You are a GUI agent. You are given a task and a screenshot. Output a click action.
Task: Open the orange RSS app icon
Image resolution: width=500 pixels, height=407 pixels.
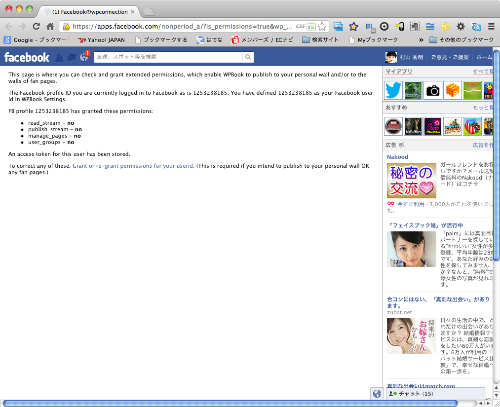pyautogui.click(x=452, y=90)
